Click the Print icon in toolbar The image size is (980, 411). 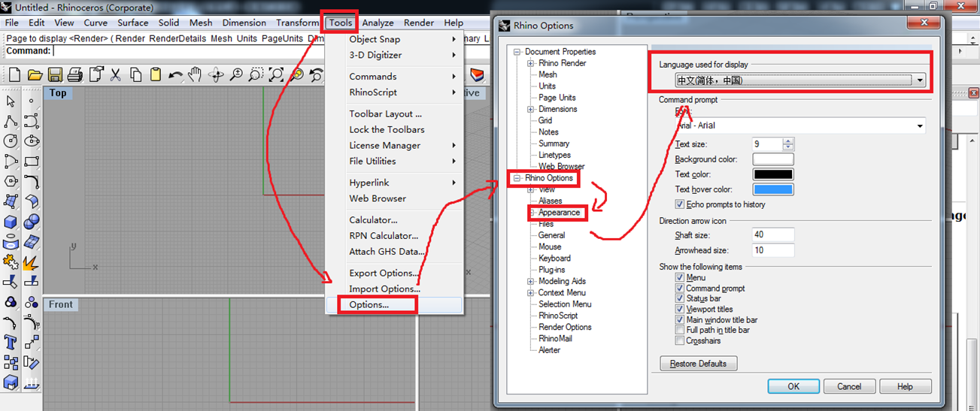point(74,74)
